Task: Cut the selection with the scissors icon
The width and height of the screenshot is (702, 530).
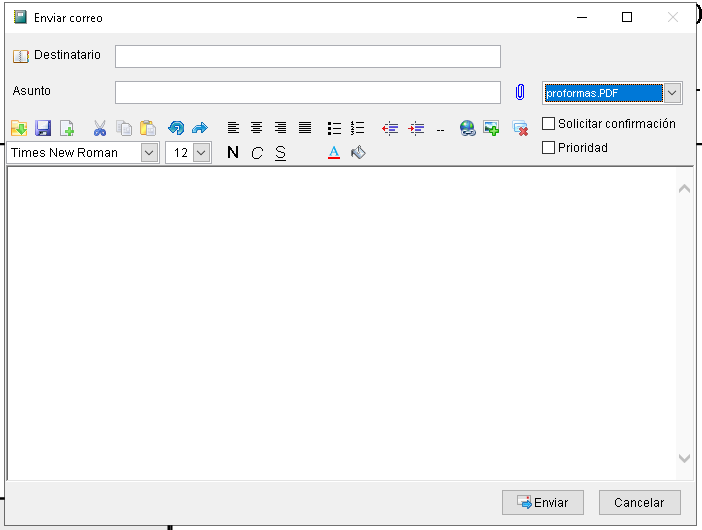Action: click(x=100, y=128)
